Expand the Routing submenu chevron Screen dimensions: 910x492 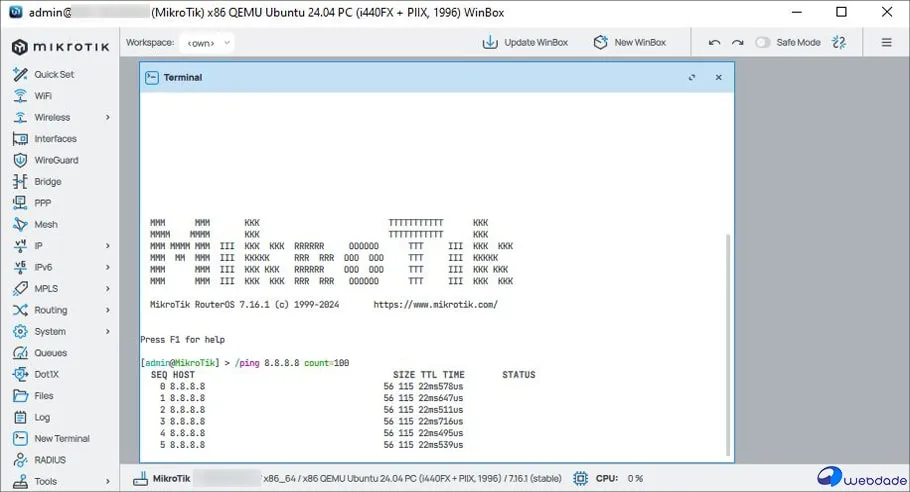click(108, 310)
